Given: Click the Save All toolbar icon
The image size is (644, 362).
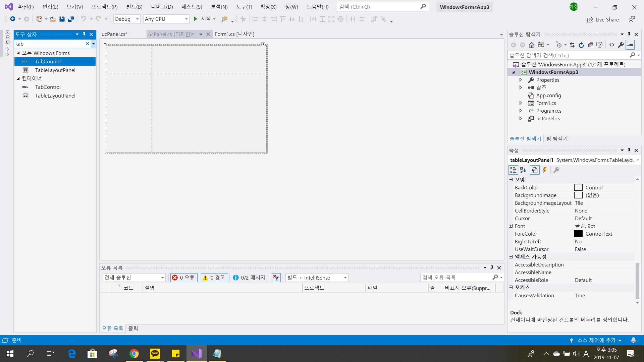Looking at the screenshot, I should point(71,19).
